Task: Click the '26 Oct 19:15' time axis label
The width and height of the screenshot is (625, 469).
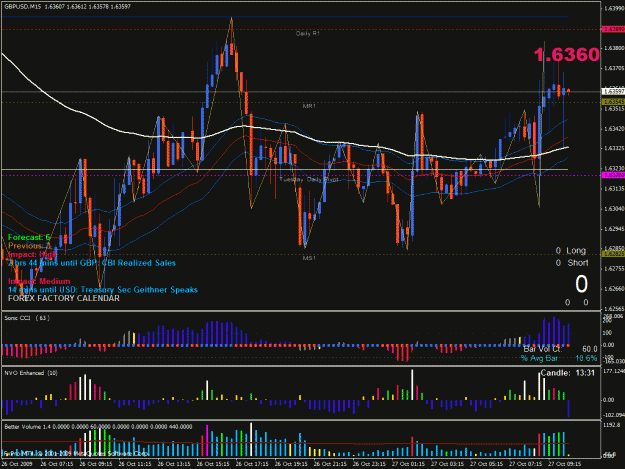Action: coord(291,464)
